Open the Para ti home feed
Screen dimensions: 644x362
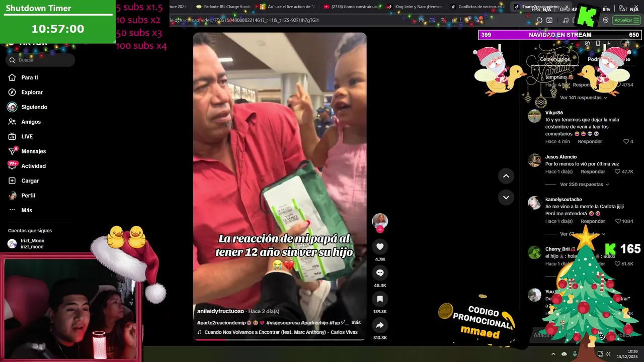[x=29, y=77]
